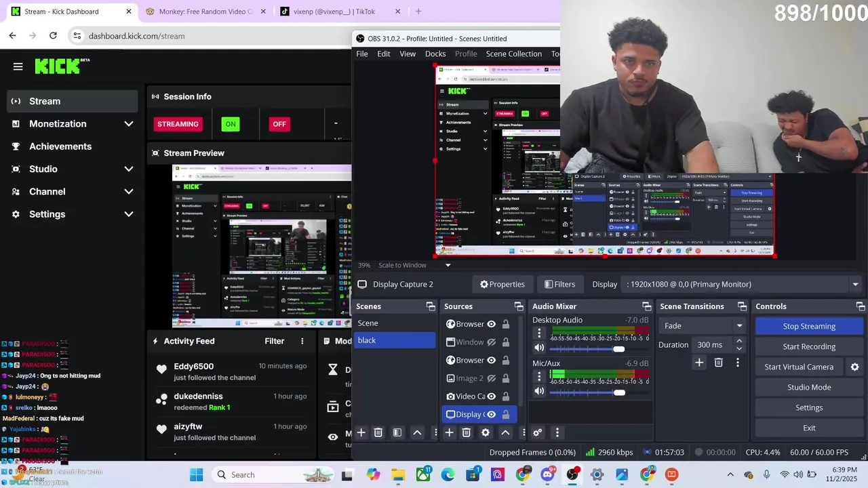This screenshot has width=868, height=488.
Task: Open transition properties three-dot icon
Action: [738, 363]
